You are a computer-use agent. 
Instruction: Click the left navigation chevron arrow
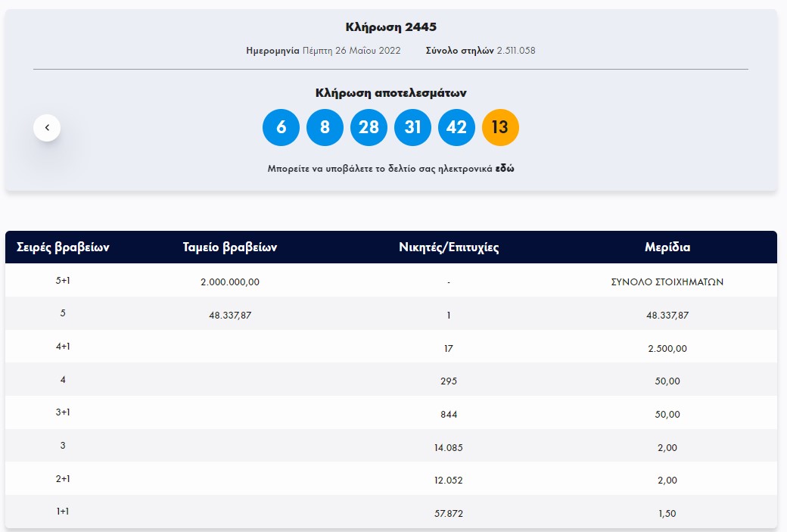click(x=47, y=127)
